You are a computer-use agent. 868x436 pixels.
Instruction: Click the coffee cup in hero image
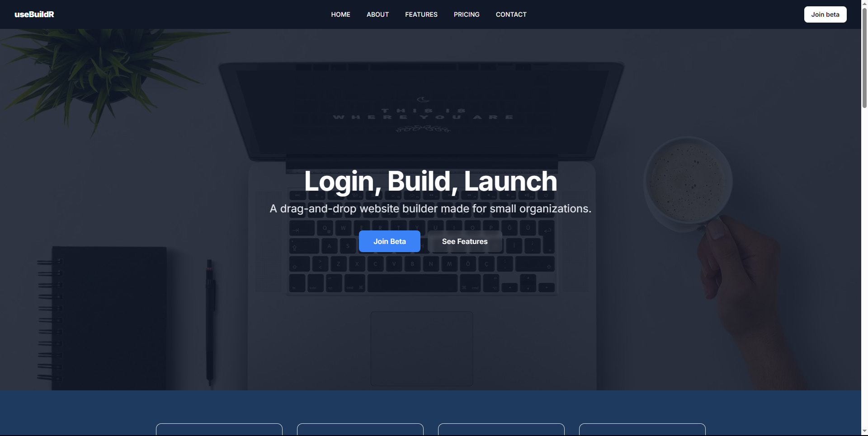point(687,181)
